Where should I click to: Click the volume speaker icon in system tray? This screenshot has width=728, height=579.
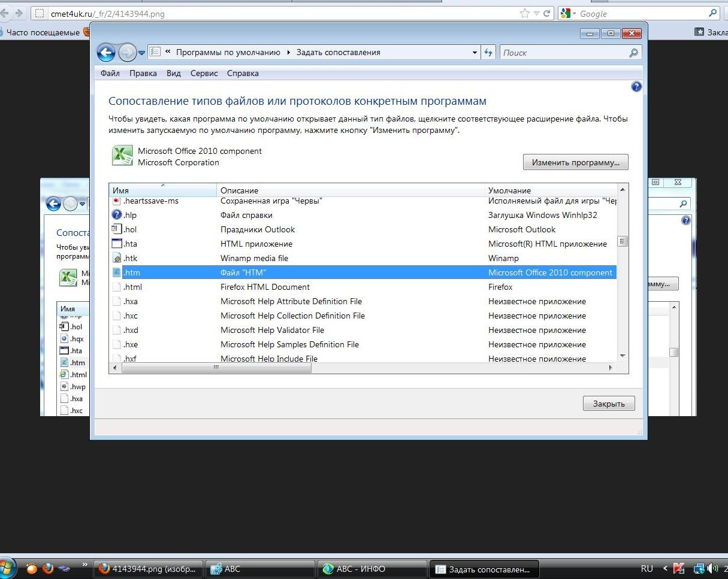[712, 569]
